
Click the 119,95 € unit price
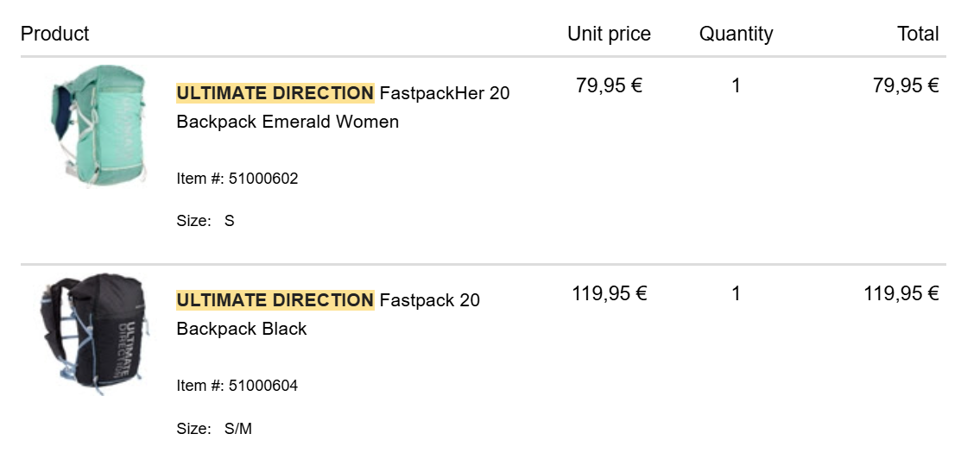609,293
